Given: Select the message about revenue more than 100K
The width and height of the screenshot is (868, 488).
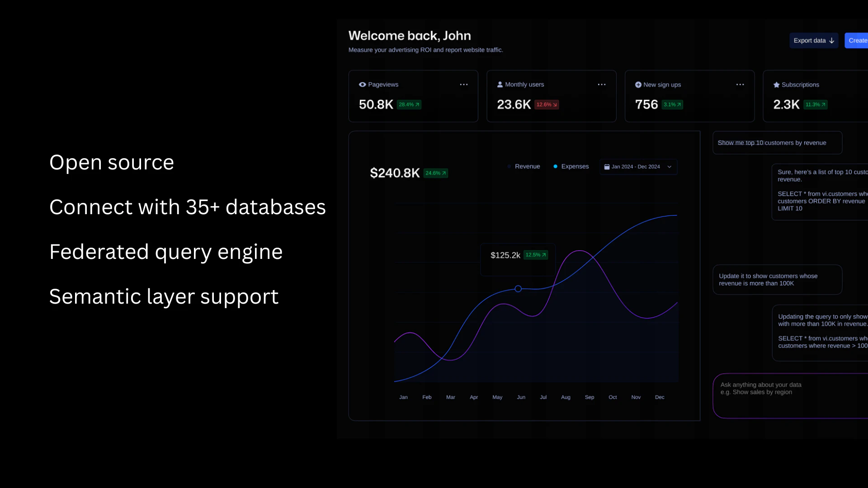Looking at the screenshot, I should pos(777,279).
